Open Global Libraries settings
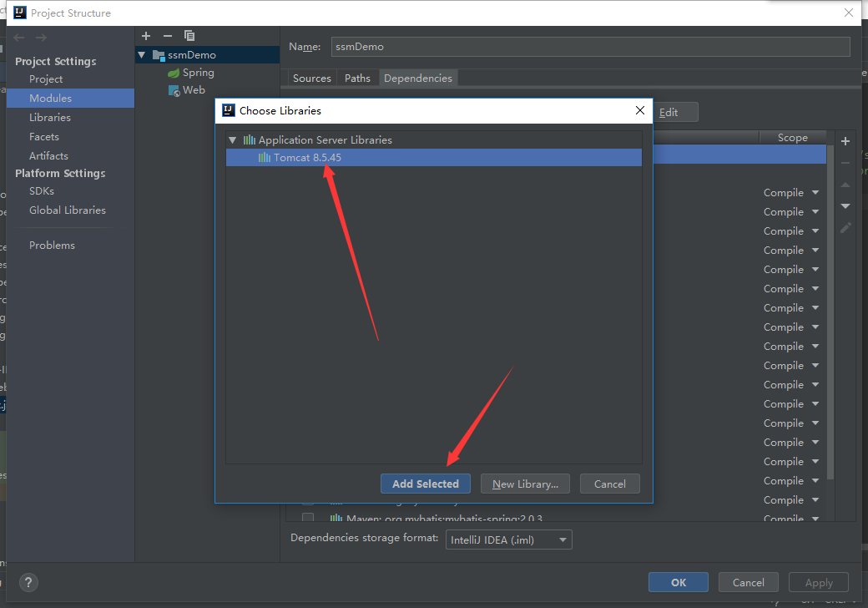The image size is (868, 608). (x=68, y=210)
